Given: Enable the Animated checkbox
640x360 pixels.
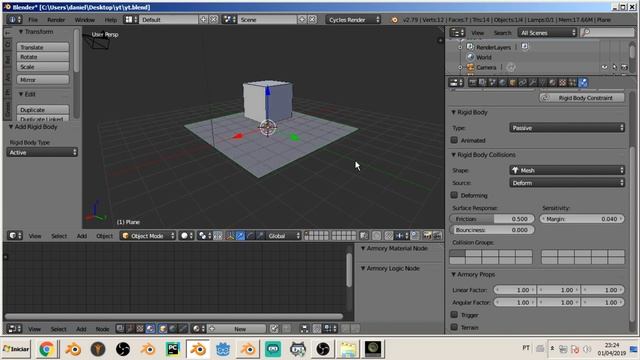Looking at the screenshot, I should coord(454,140).
